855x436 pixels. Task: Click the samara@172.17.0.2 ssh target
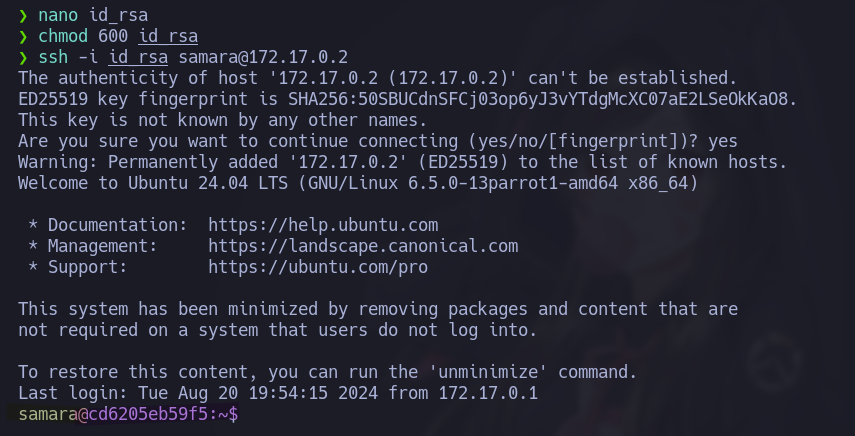pos(263,57)
